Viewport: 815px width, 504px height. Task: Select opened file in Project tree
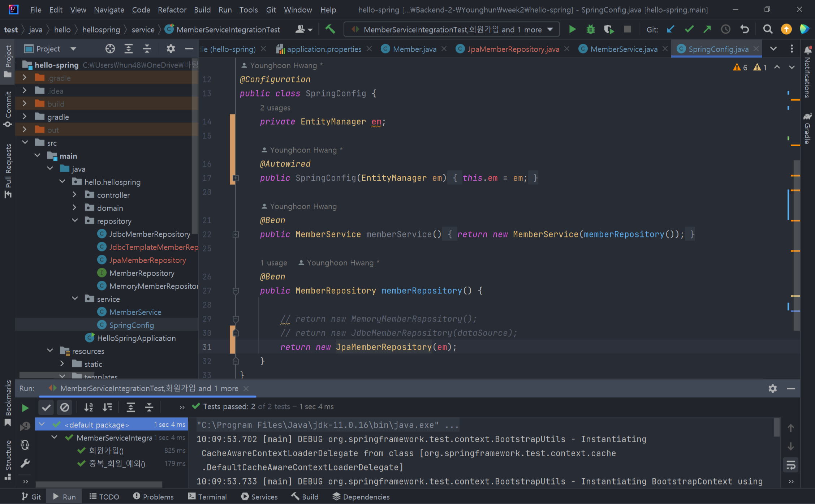110,49
